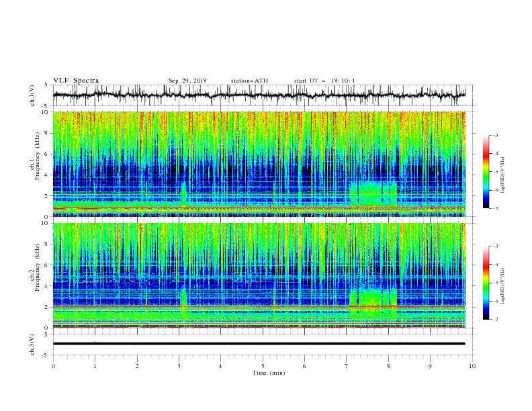
Task: Click the '-7' label on ch.2 colorbar
Action: [495, 320]
